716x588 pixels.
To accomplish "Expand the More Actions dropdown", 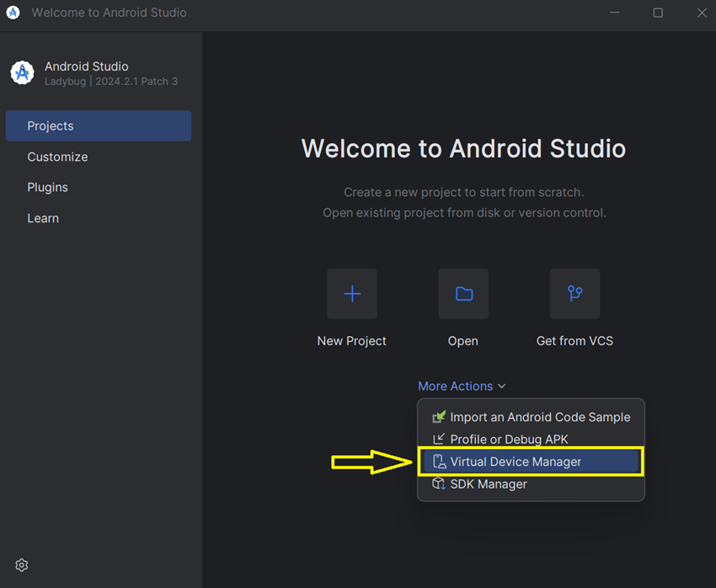I will 455,386.
